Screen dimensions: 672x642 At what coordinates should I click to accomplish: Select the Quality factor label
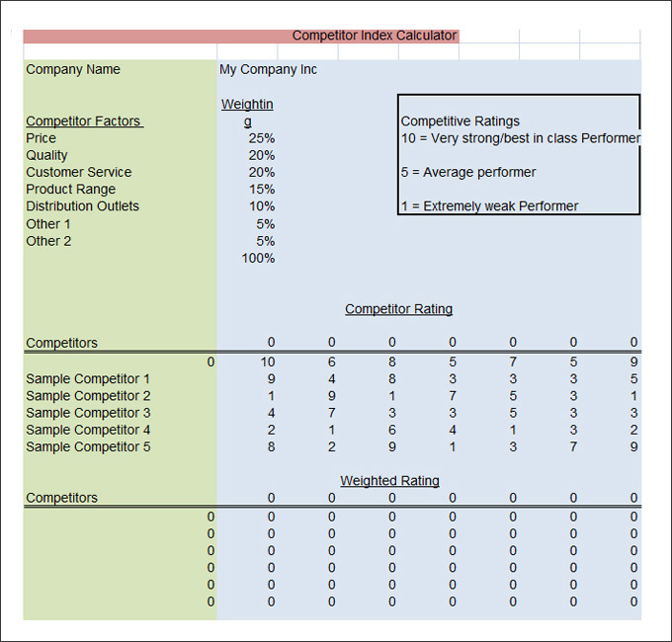pyautogui.click(x=46, y=155)
